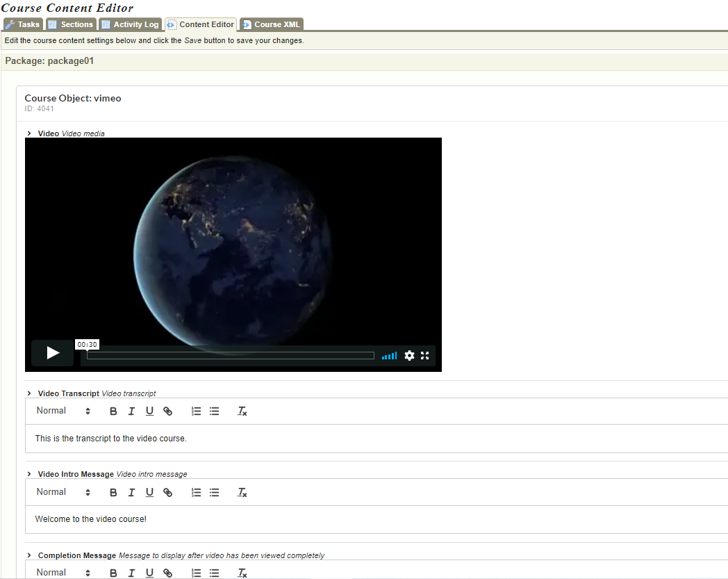The height and width of the screenshot is (579, 728).
Task: Switch to the Sections tab
Action: pyautogui.click(x=71, y=24)
